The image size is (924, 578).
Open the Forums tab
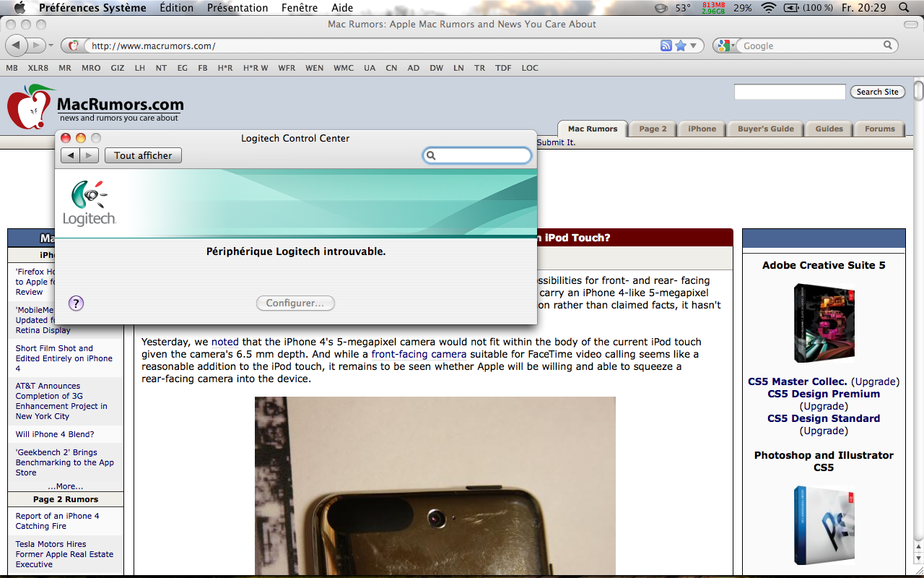point(879,129)
